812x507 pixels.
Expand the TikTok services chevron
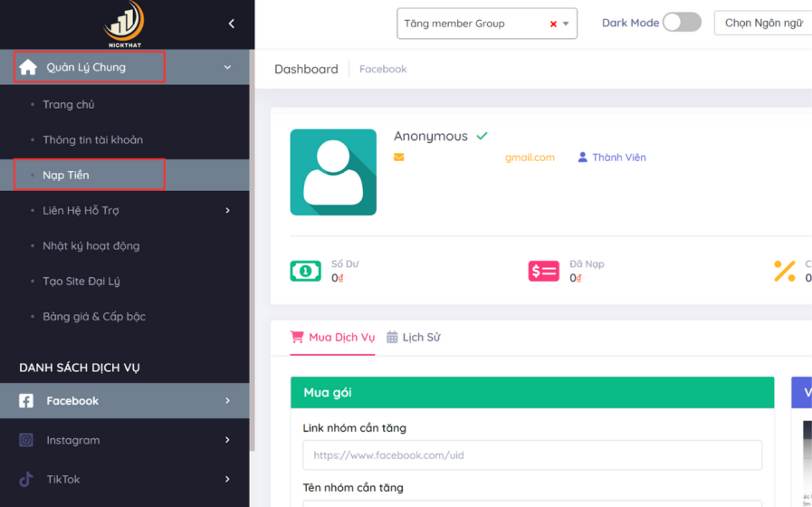[227, 480]
